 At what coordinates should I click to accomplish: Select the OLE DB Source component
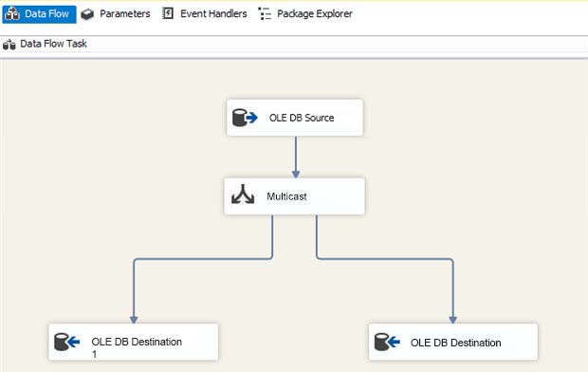tap(295, 118)
